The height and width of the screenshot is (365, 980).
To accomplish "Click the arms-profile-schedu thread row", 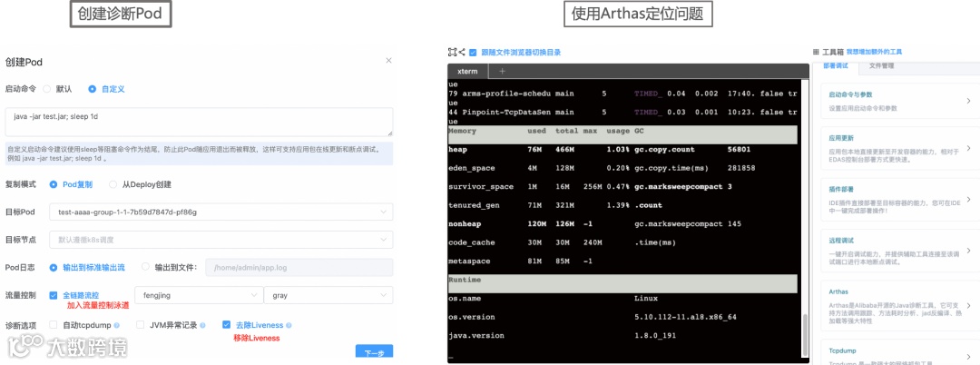I will click(x=622, y=94).
